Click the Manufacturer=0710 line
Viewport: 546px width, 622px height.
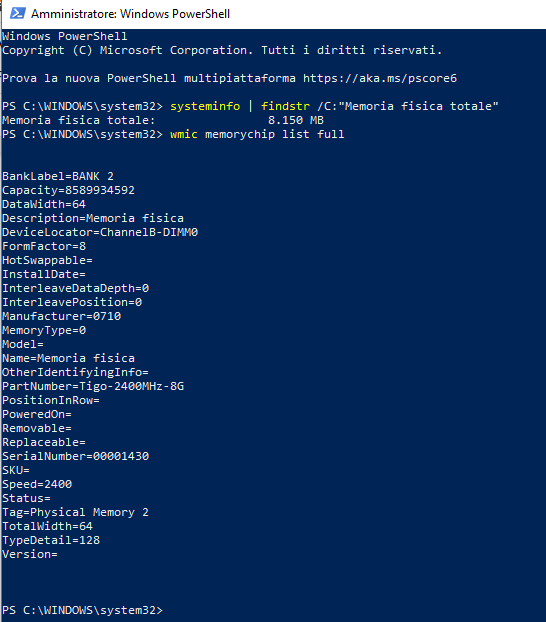click(62, 316)
